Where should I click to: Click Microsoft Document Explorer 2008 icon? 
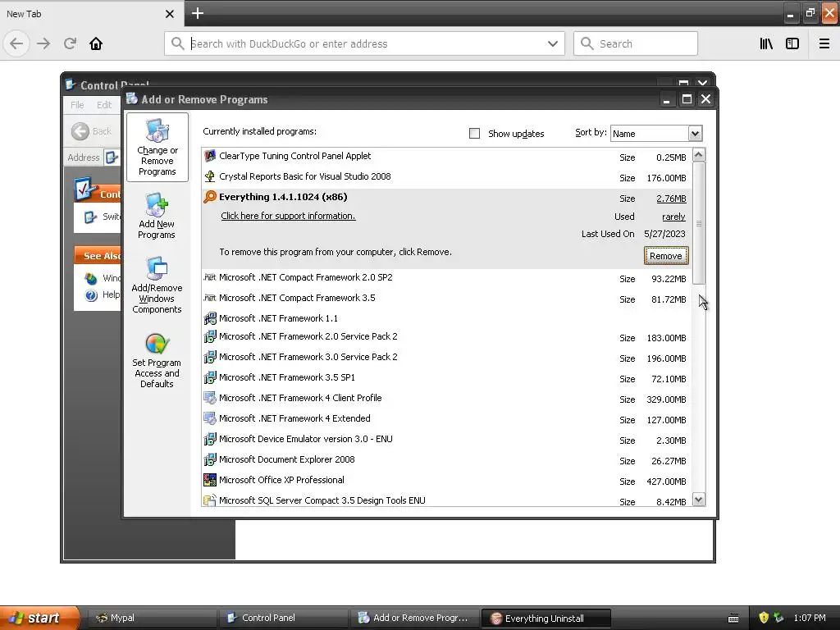(x=210, y=459)
